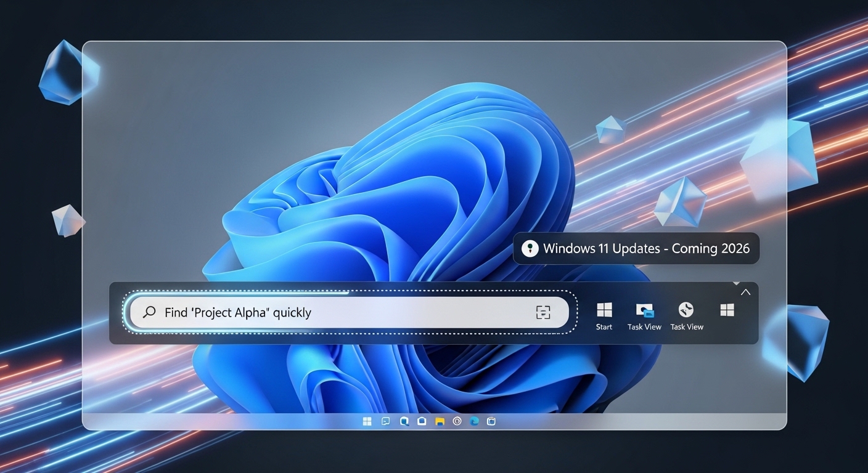Click the round globe icon labeled Task View
The width and height of the screenshot is (868, 473).
[x=686, y=310]
